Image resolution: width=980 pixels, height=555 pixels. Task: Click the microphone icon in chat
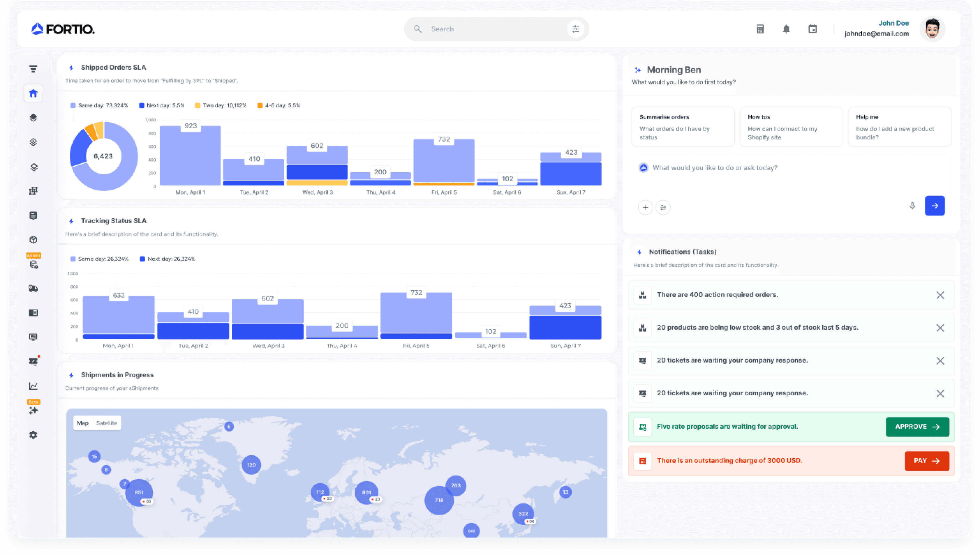(x=912, y=206)
